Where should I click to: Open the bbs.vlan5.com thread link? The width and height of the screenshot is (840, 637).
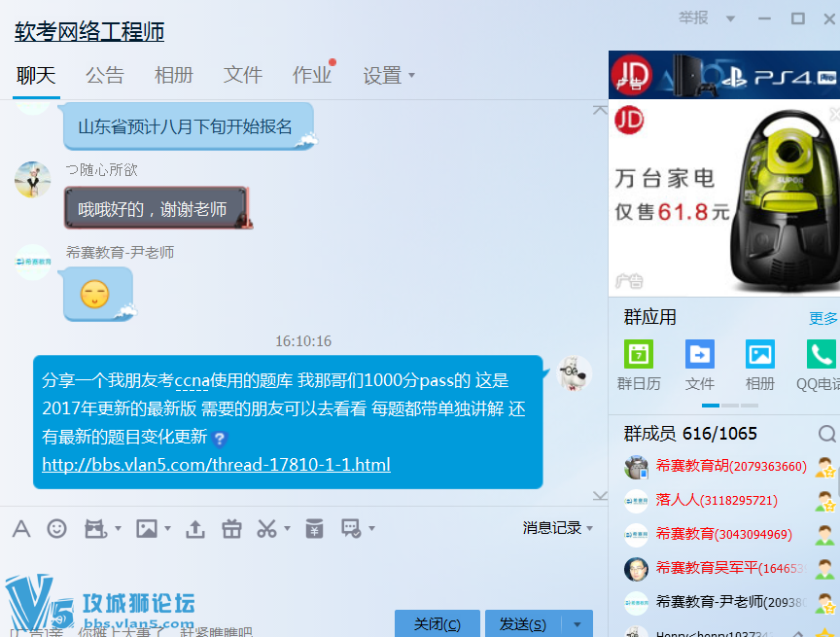[216, 465]
